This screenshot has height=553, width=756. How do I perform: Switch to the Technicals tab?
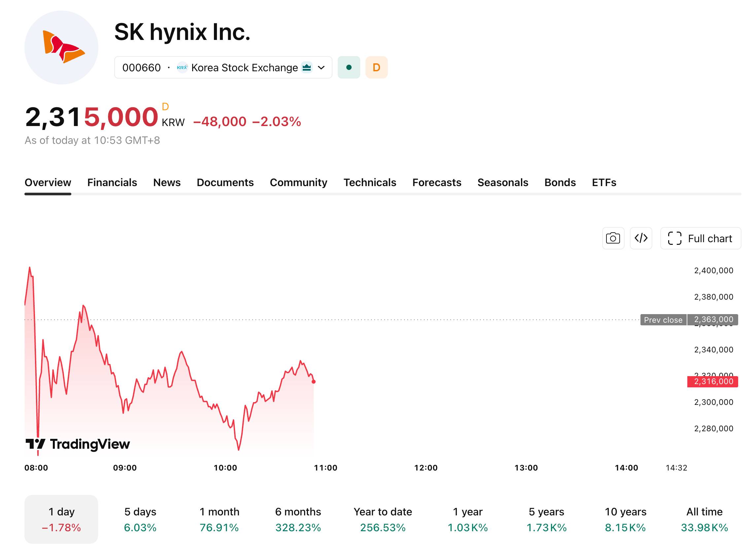coord(370,182)
